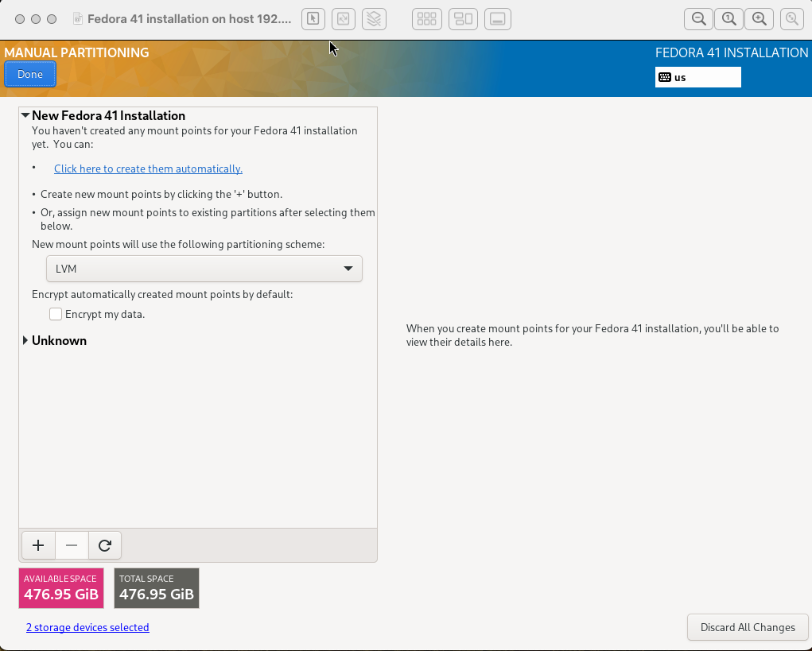Enable the 'Encrypt my data' checkbox
This screenshot has width=812, height=651.
point(56,314)
